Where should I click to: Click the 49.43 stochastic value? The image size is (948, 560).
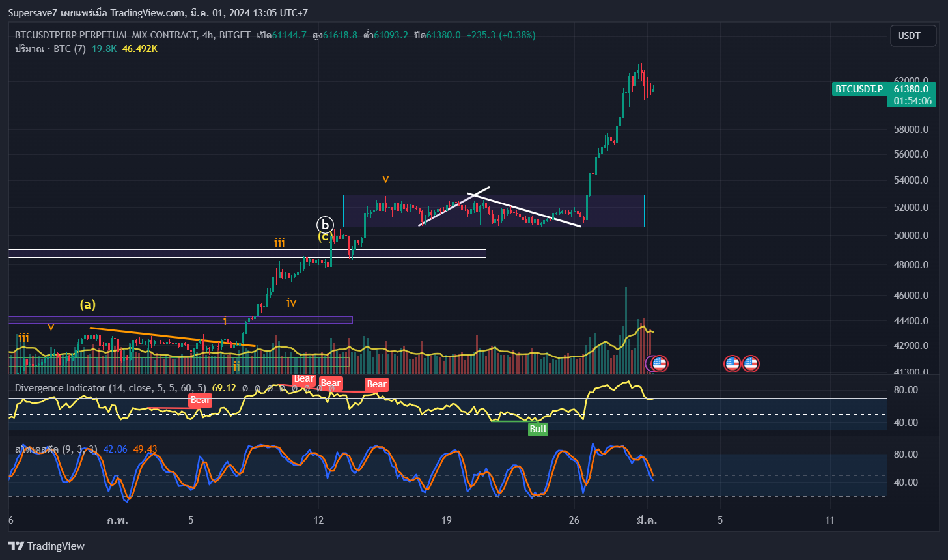point(145,449)
